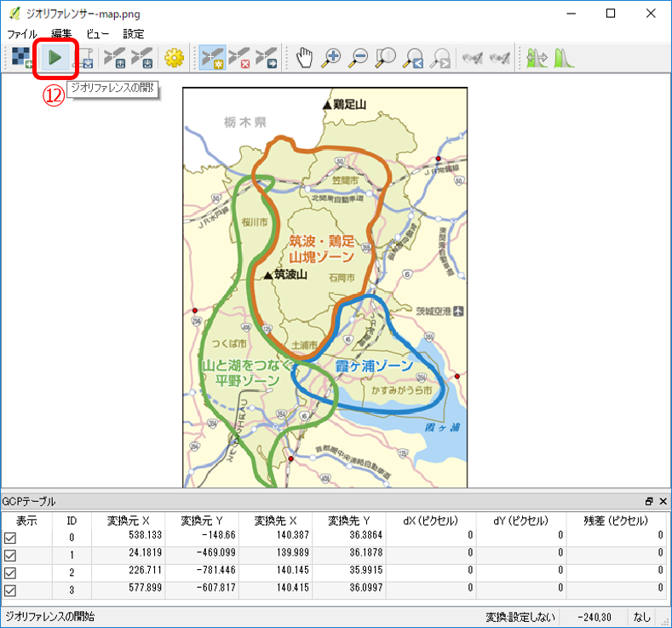Open the 編集 menu

click(x=61, y=34)
